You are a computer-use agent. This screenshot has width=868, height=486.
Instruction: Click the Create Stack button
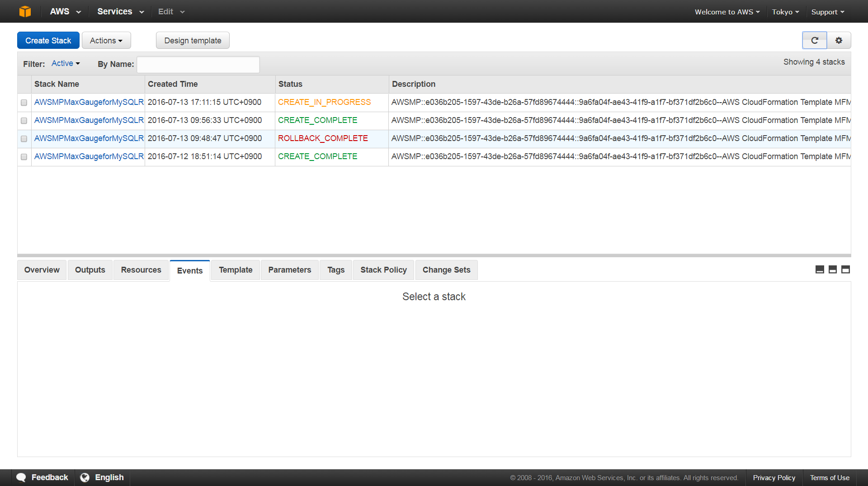48,40
